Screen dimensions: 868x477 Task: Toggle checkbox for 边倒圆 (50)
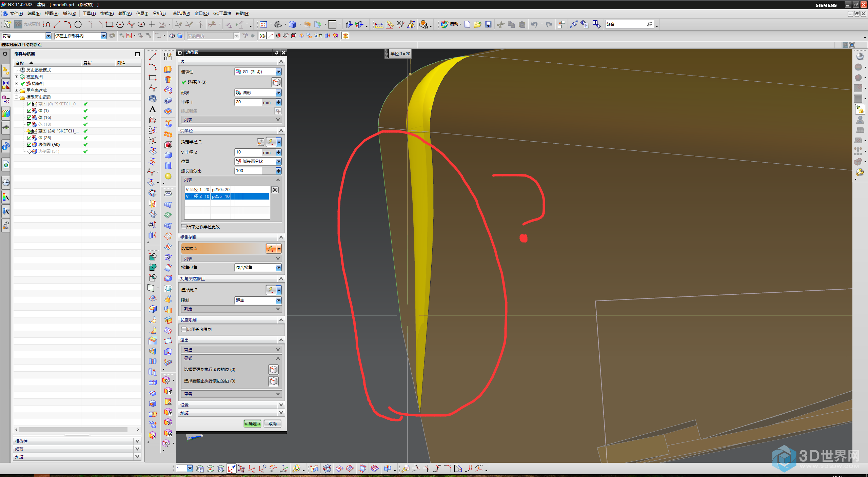click(x=29, y=145)
